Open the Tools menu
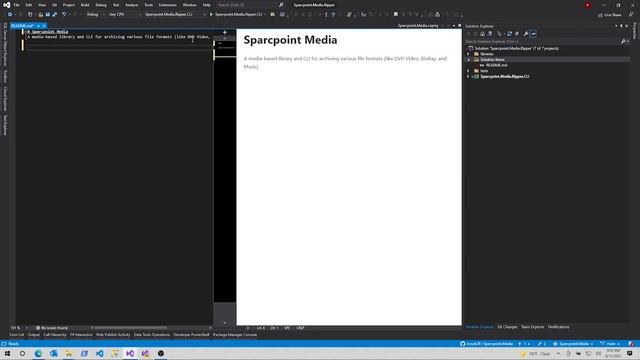 tap(149, 5)
